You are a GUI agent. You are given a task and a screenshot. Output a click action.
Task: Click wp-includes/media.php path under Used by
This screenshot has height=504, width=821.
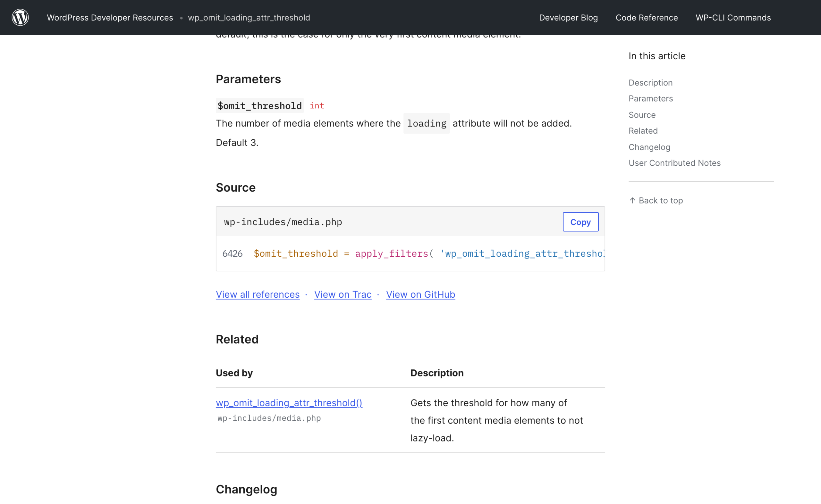coord(269,418)
